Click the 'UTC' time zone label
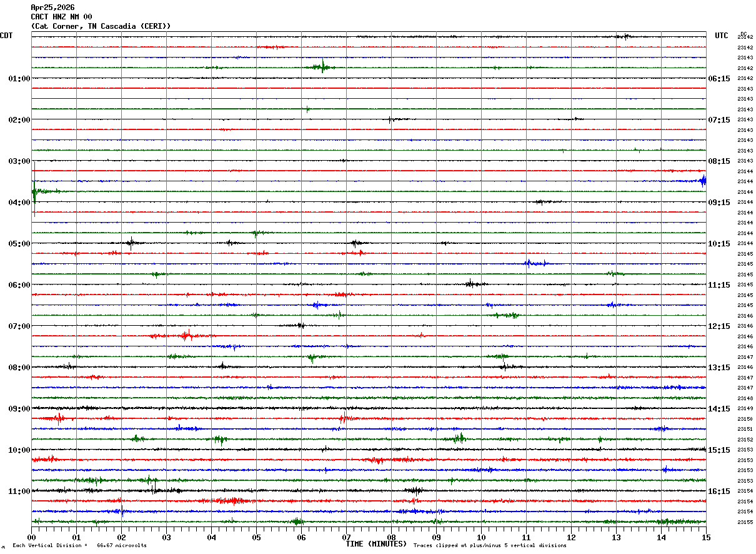 tap(722, 36)
